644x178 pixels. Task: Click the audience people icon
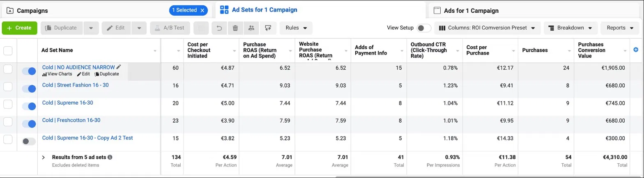tap(251, 28)
